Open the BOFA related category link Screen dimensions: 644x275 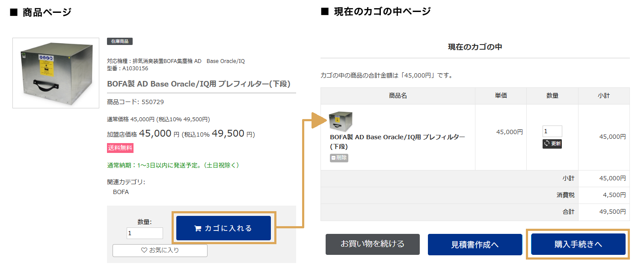(121, 192)
